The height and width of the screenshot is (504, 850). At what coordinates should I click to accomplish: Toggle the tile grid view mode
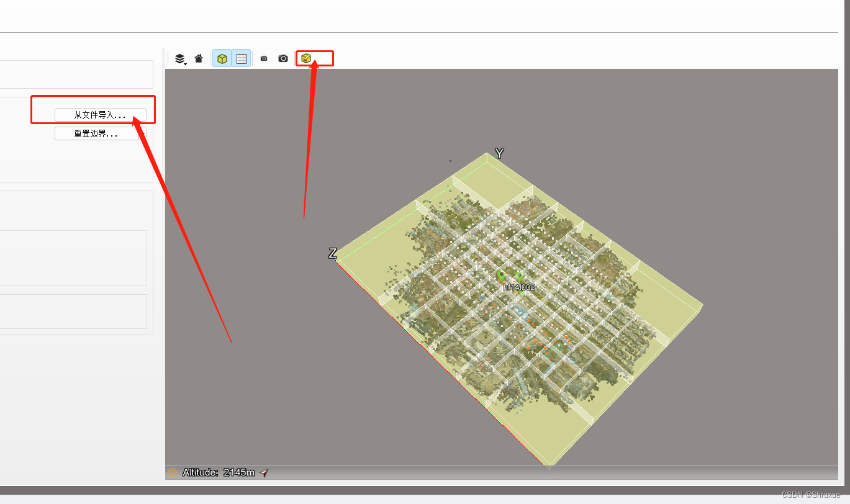click(x=241, y=58)
